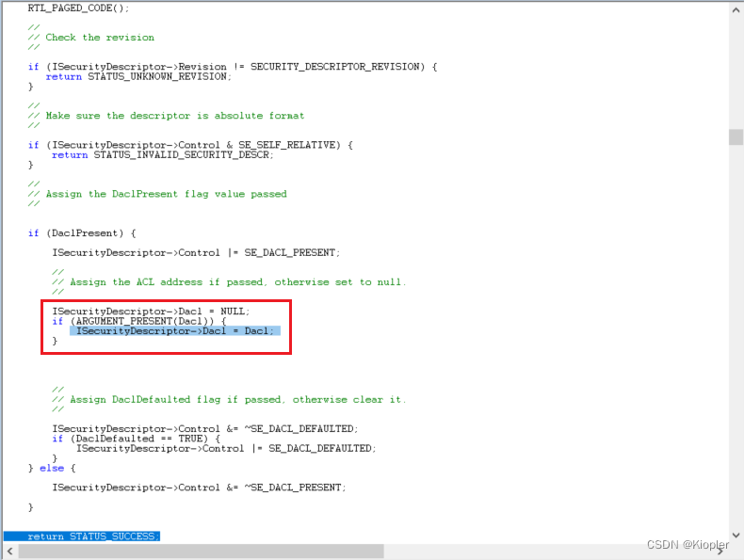Viewport: 744px width, 560px height.
Task: Click the 'Assign the ACL address if passed' comment
Action: click(229, 282)
